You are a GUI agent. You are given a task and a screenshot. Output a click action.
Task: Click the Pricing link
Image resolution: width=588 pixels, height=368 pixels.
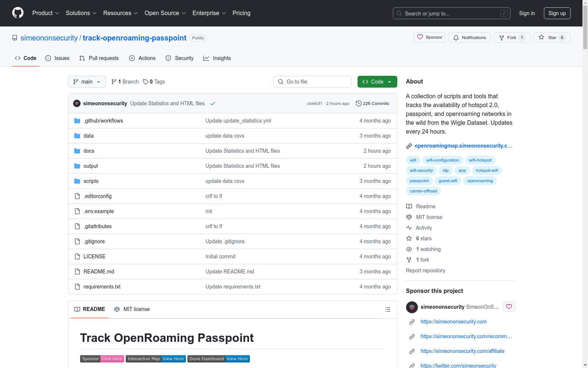(x=241, y=13)
